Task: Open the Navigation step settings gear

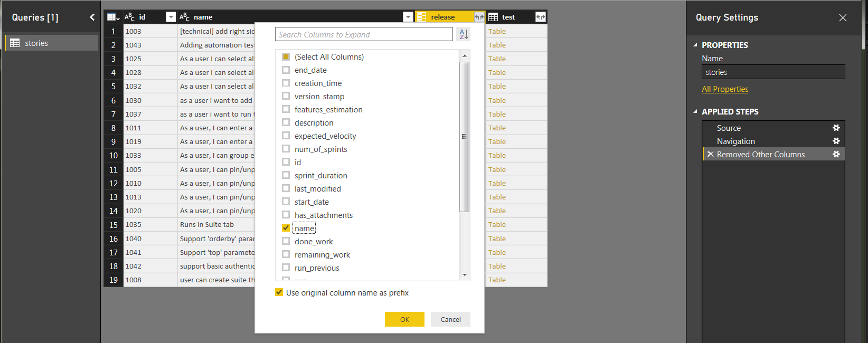Action: pos(836,141)
